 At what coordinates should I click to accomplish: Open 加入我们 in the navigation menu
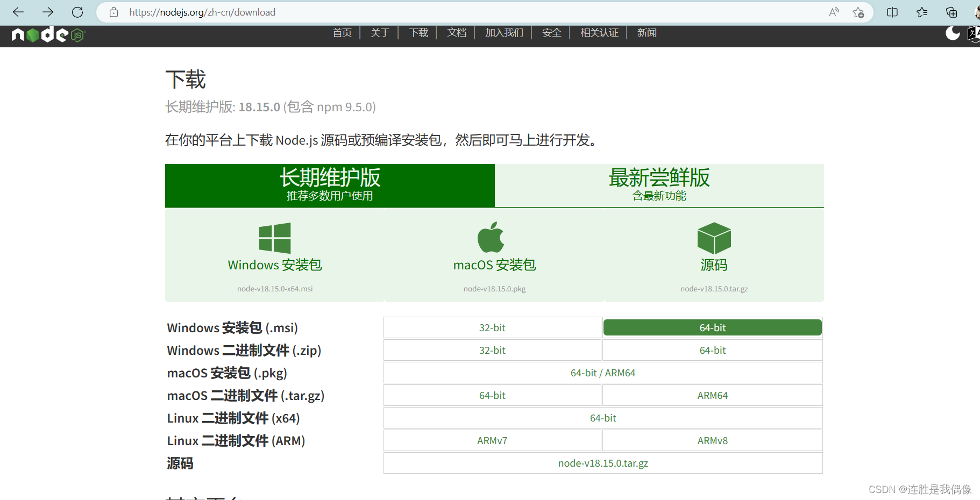504,33
